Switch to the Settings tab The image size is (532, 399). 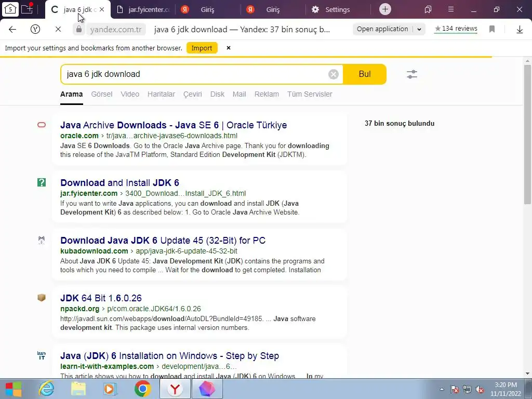point(338,9)
